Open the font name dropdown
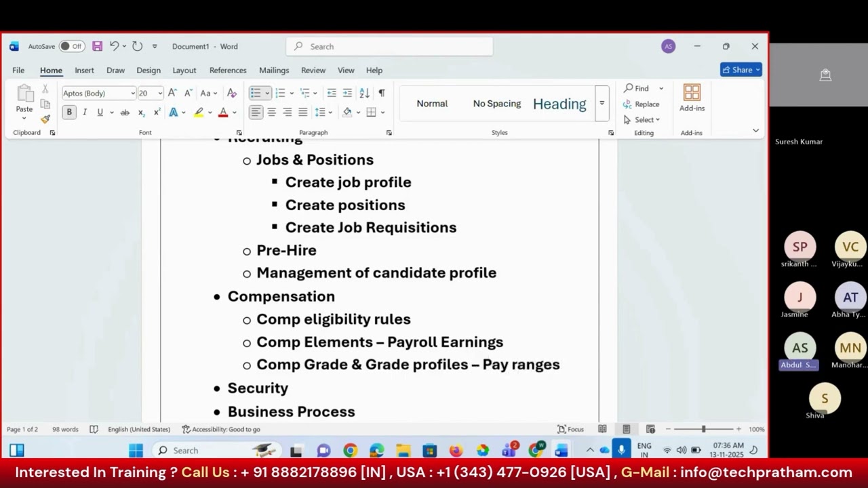The width and height of the screenshot is (868, 488). pos(133,94)
